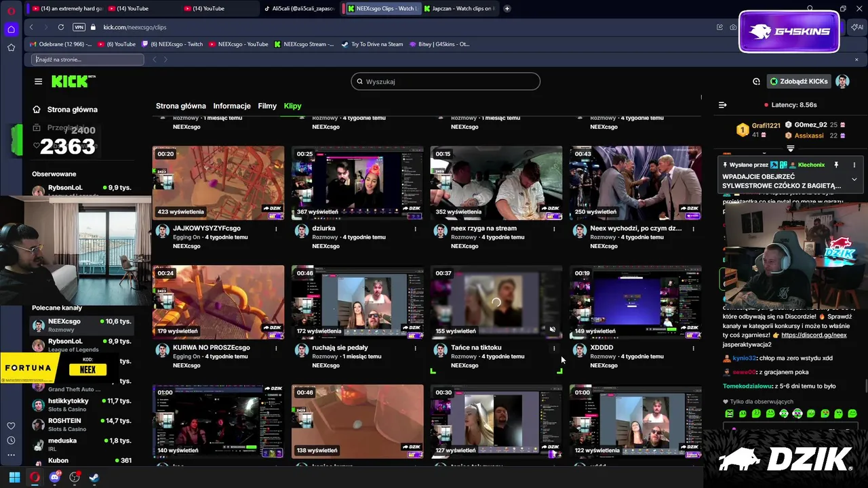
Task: Open options menu for 'JAJKOWYSYZYFcsgo' clip
Action: pos(276,229)
